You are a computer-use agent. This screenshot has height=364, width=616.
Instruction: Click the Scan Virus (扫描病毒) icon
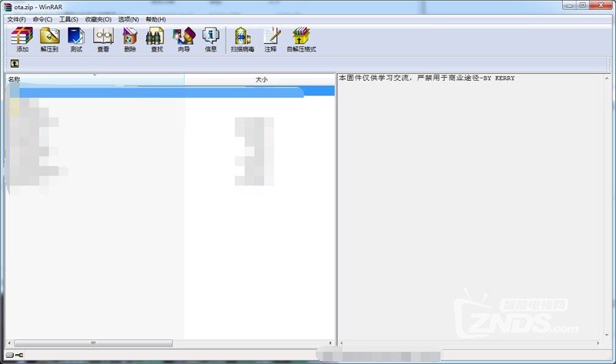point(243,40)
